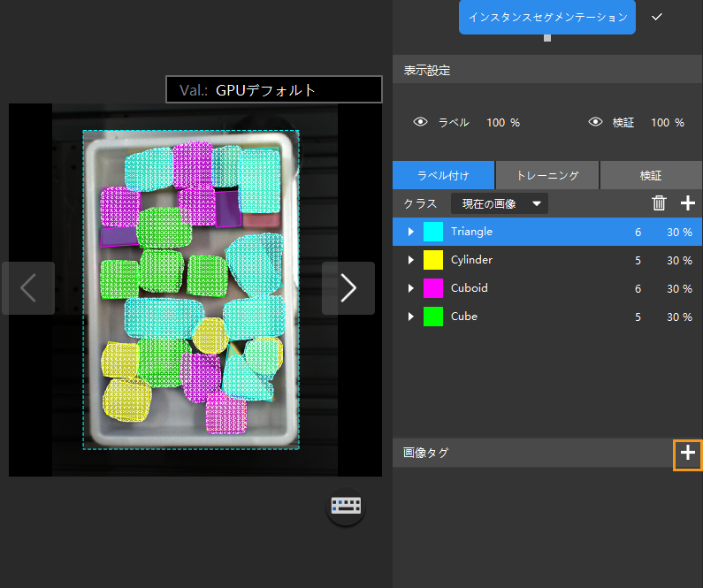Open the keyboard shortcuts button
703x588 pixels.
[346, 507]
